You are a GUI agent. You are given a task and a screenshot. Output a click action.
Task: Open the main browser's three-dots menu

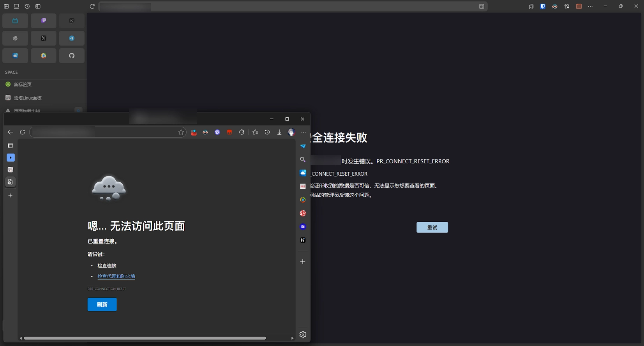pos(590,6)
